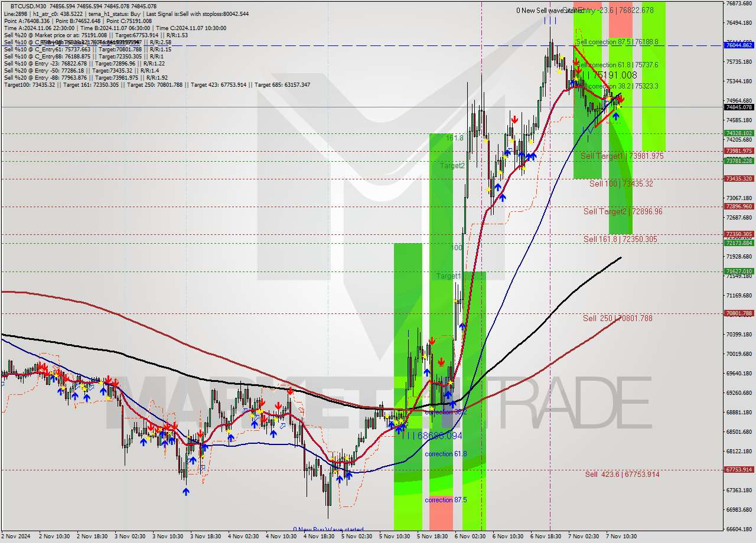The width and height of the screenshot is (756, 543).
Task: Click the 76044.862 price axis tag
Action: pos(739,45)
